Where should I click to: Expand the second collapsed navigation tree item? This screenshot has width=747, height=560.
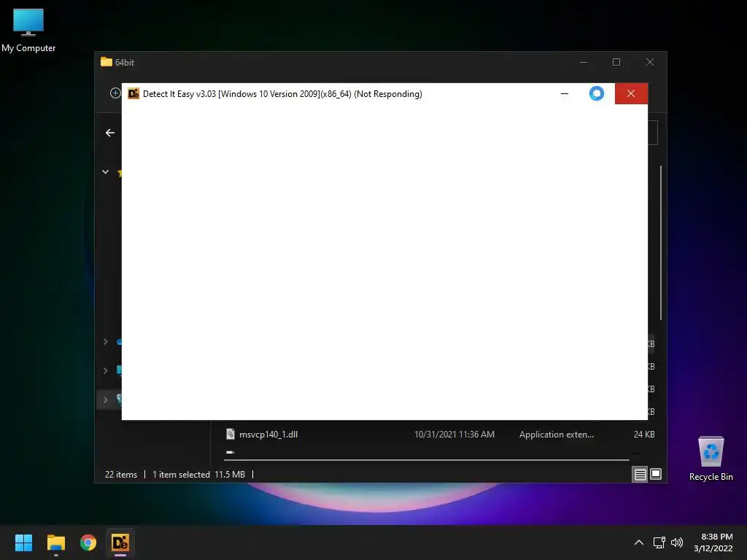coord(105,370)
